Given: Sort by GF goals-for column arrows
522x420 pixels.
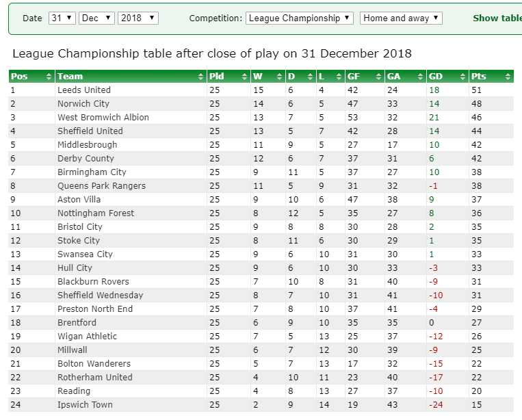Looking at the screenshot, I should coord(378,77).
